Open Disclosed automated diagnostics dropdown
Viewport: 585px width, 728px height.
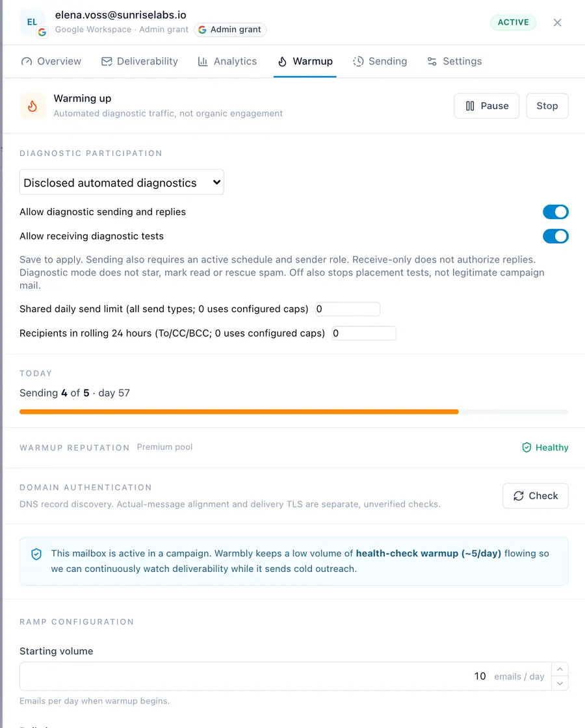coord(122,183)
